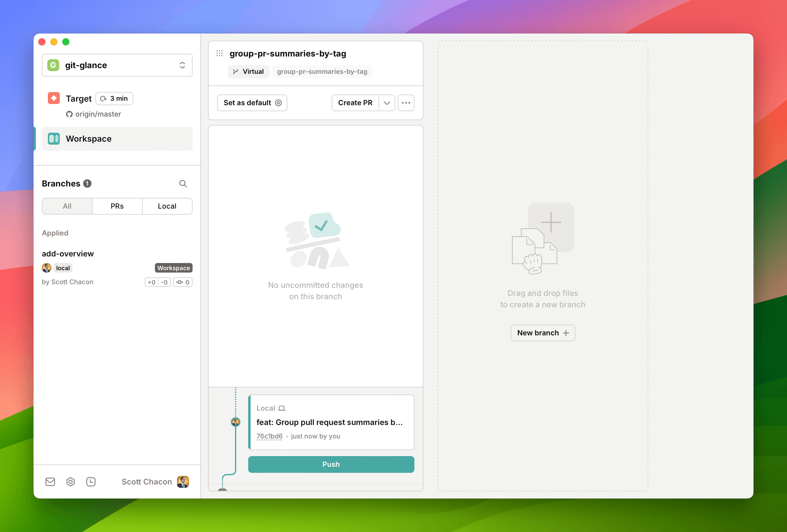Click the mail icon in bottom toolbar
This screenshot has width=787, height=532.
(51, 481)
